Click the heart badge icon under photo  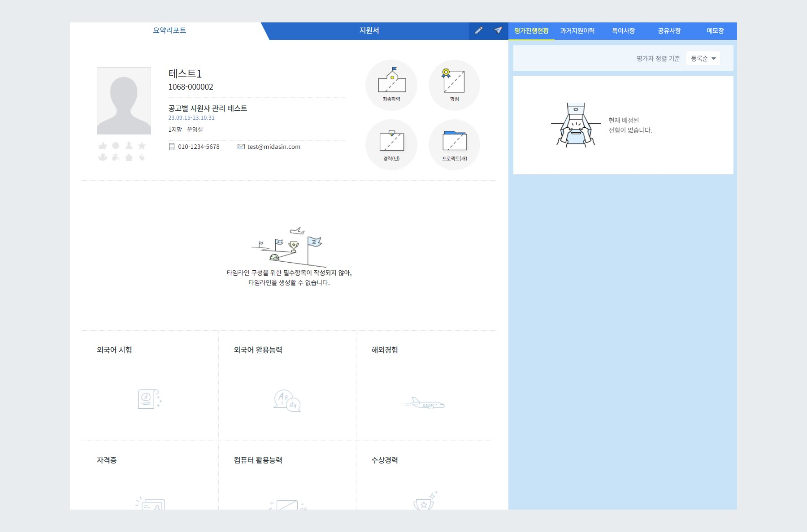(142, 157)
